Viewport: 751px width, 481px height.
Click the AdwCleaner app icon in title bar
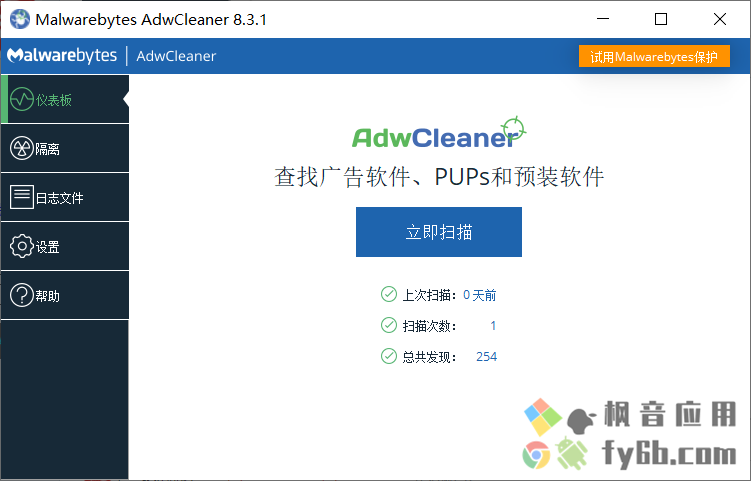pos(20,19)
